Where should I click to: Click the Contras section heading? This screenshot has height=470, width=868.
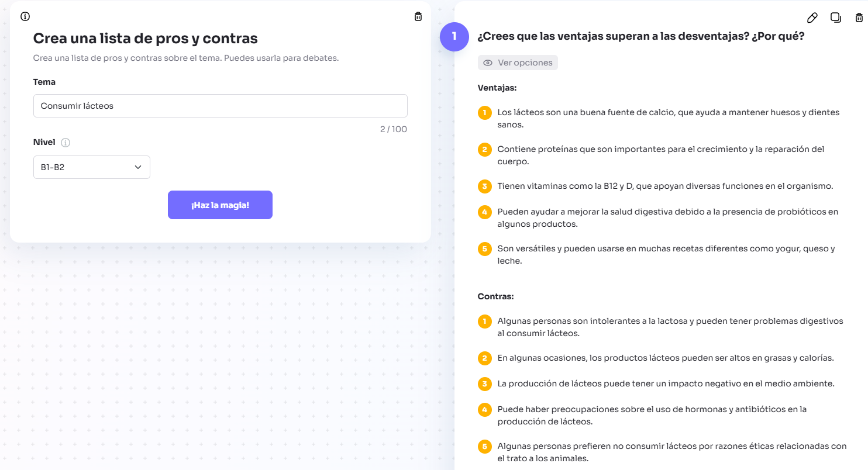[495, 296]
